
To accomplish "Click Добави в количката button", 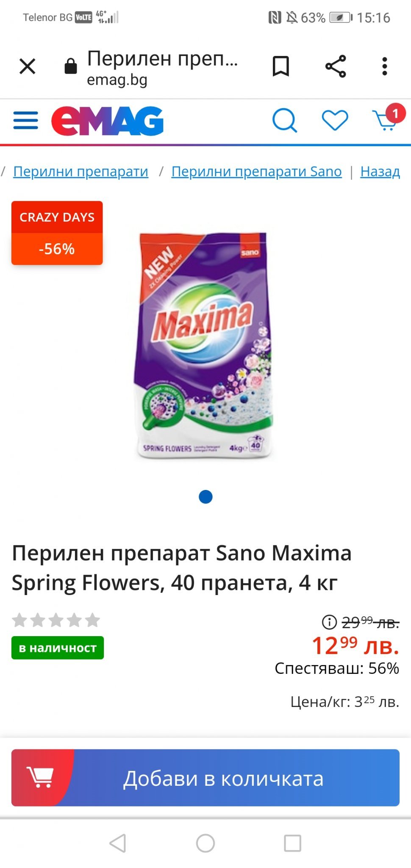I will [x=205, y=778].
